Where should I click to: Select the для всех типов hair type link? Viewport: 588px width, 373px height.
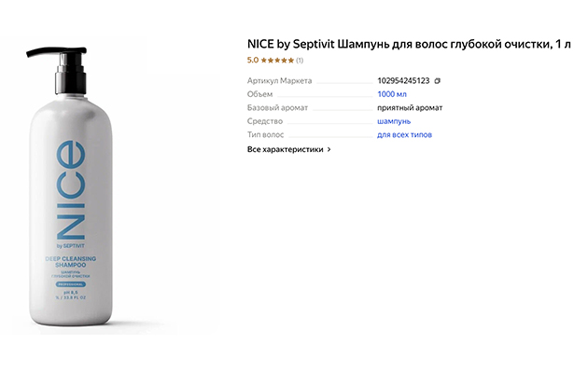(405, 134)
